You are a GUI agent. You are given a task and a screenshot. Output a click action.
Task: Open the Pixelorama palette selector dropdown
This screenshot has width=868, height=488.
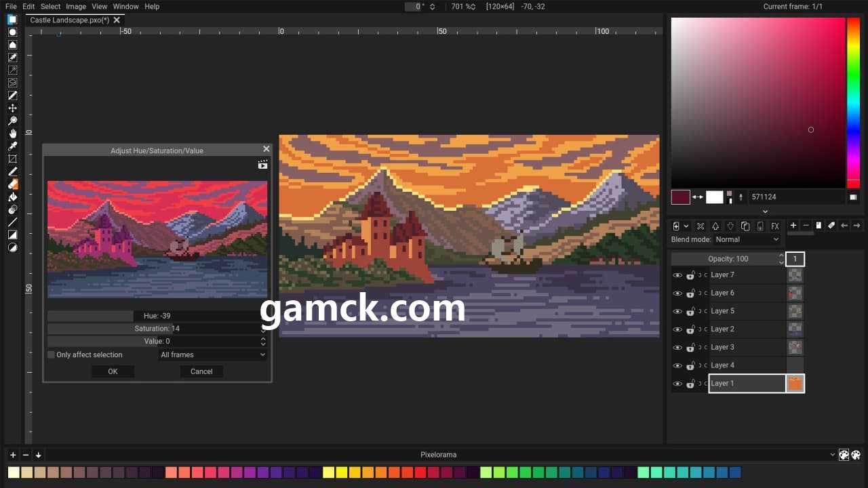pos(438,455)
